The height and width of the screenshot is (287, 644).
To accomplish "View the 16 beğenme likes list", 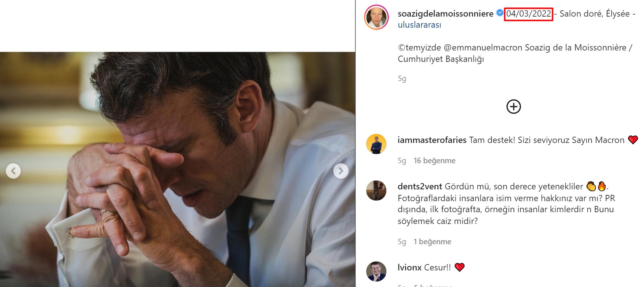I will tap(434, 161).
